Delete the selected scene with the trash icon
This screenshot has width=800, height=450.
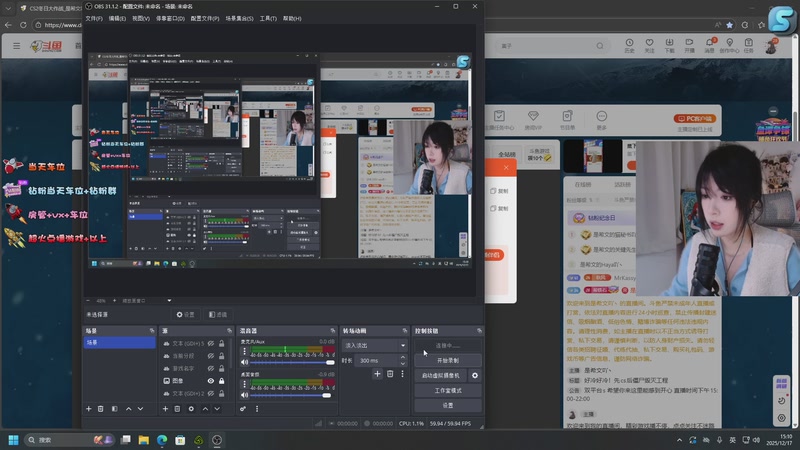(101, 409)
